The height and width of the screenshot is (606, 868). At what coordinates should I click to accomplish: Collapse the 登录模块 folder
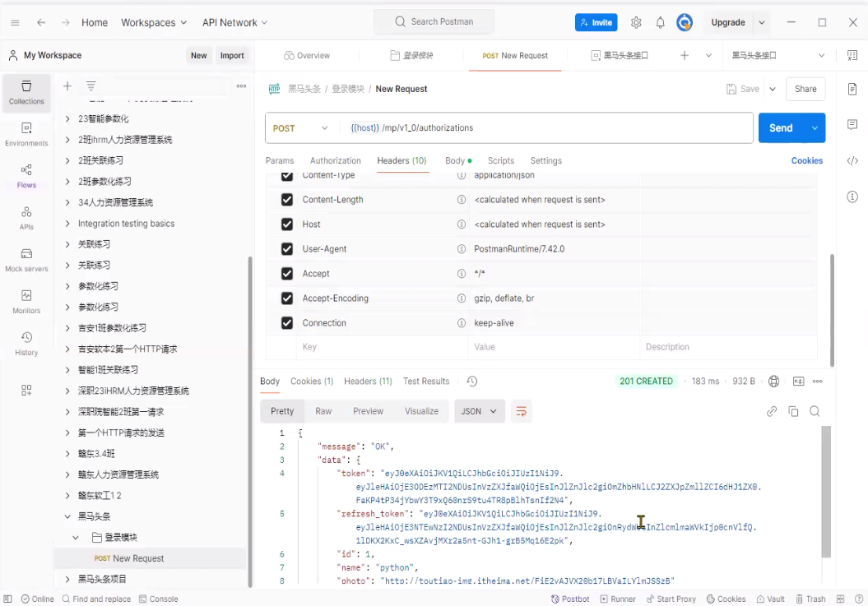76,538
